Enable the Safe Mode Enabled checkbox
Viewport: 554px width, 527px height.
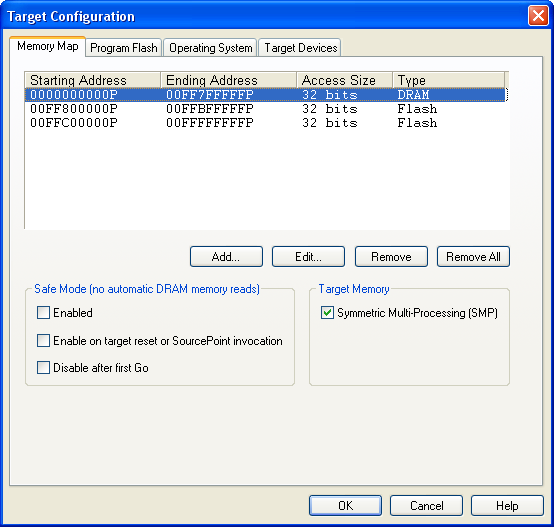coord(43,313)
